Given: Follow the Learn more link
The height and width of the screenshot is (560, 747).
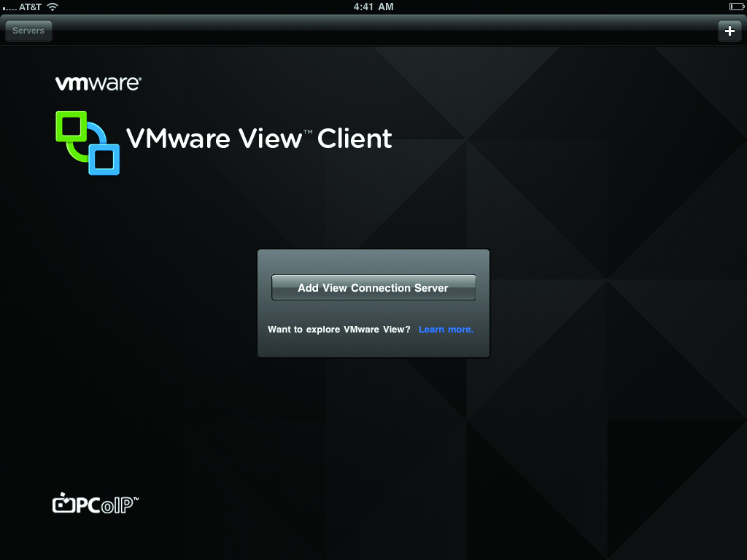Looking at the screenshot, I should pos(446,330).
